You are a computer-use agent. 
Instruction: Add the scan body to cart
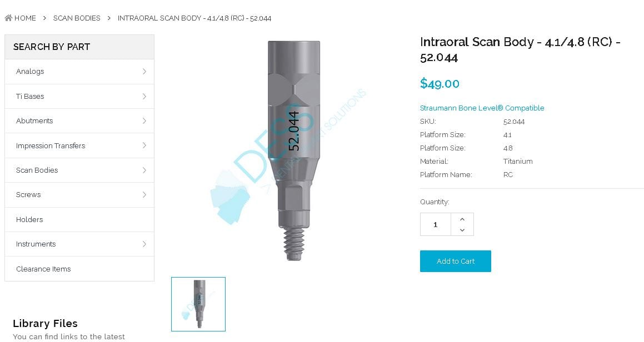[x=456, y=261]
